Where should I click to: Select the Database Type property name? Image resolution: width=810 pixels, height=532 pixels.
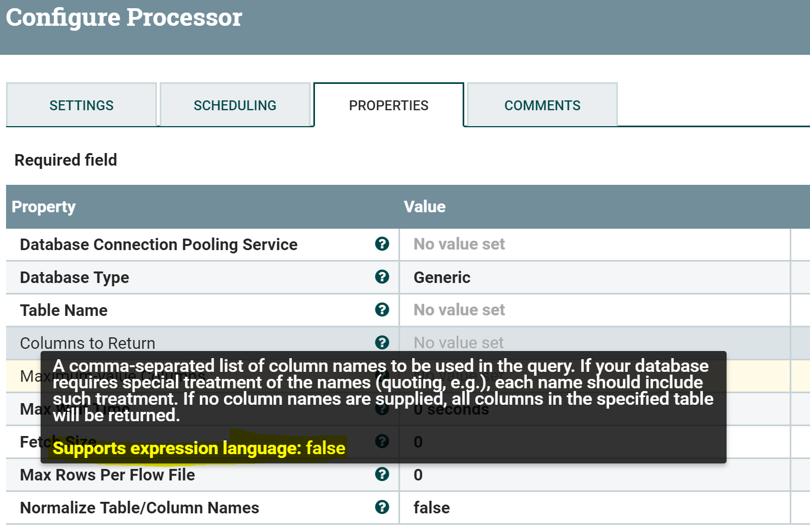coord(75,278)
